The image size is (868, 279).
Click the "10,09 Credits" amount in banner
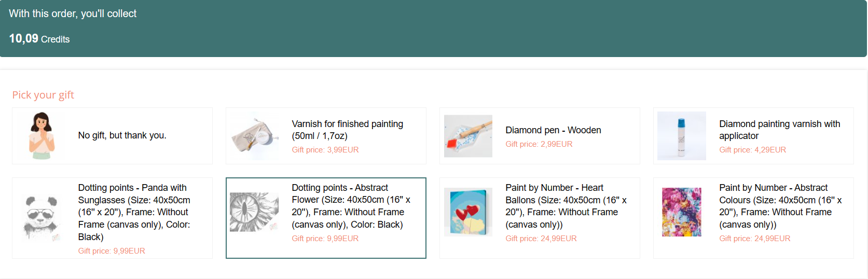click(x=39, y=39)
